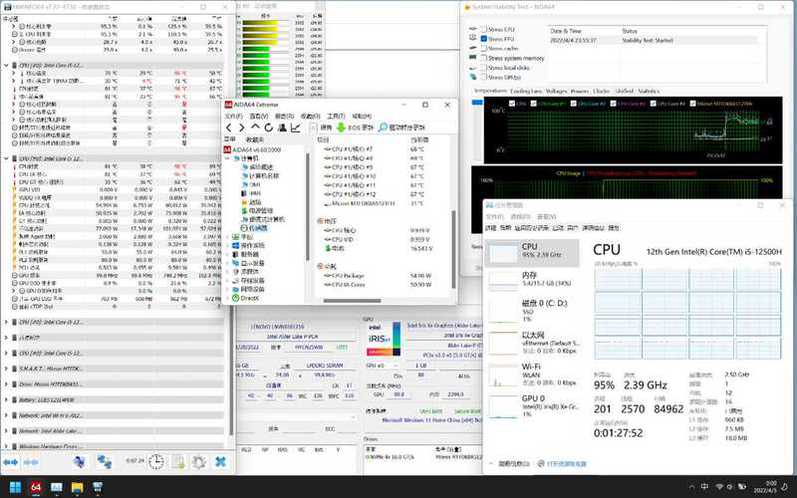Open the AIDA64 graph chart toolbar icon
The image size is (797, 498).
[x=295, y=128]
